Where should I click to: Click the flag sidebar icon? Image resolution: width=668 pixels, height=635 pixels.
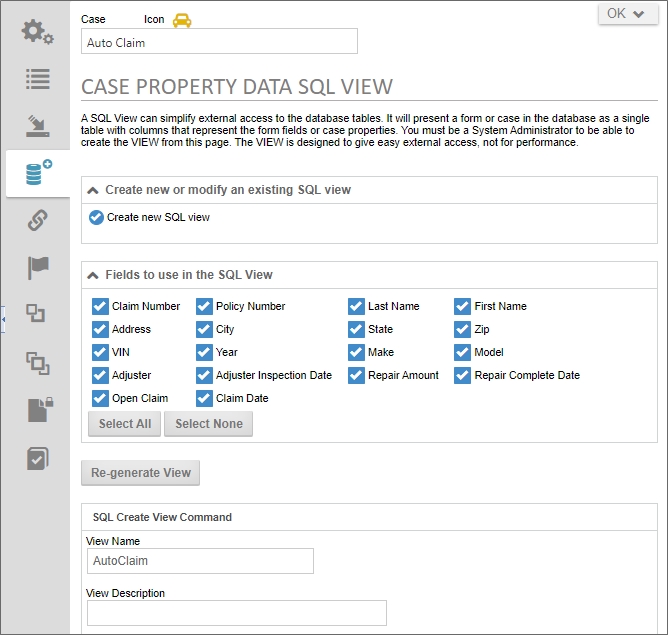click(x=37, y=268)
